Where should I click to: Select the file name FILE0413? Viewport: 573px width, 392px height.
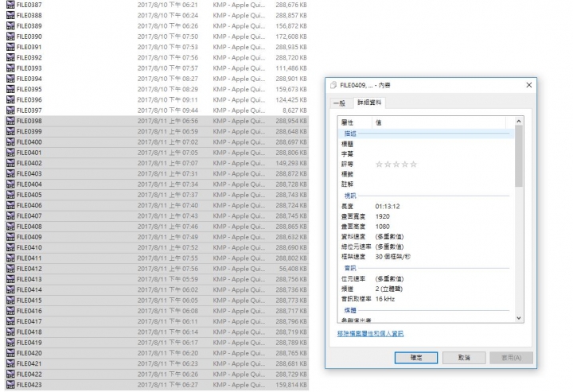[x=29, y=279]
